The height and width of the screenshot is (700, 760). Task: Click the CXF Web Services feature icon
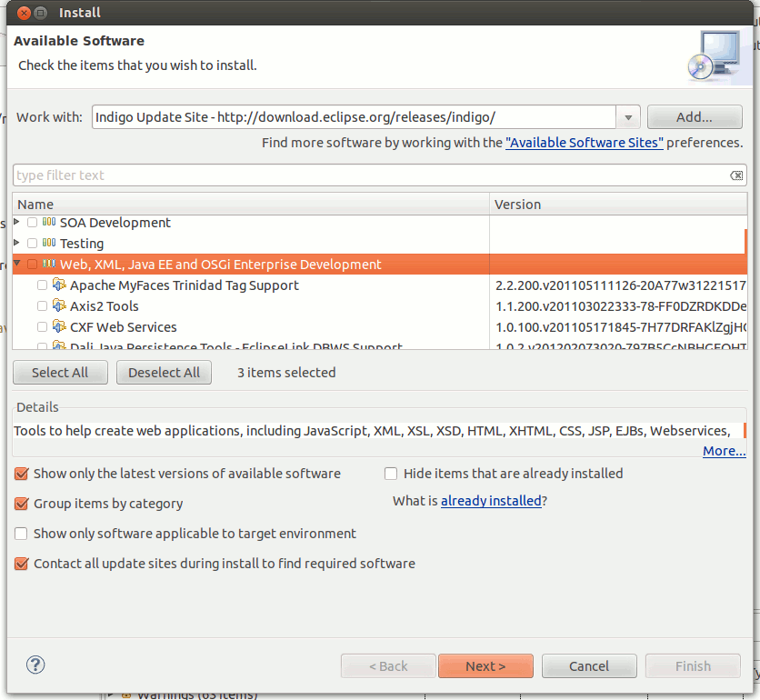tap(59, 326)
